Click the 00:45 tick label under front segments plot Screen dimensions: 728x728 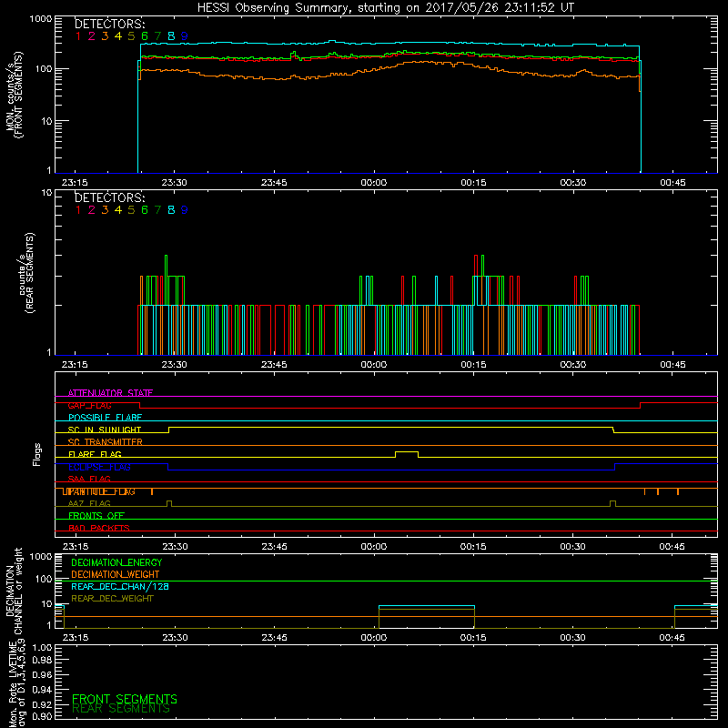672,183
